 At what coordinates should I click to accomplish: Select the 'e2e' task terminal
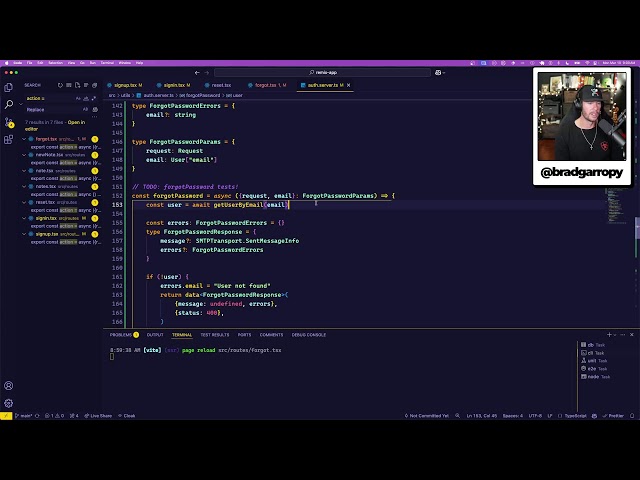[594, 369]
